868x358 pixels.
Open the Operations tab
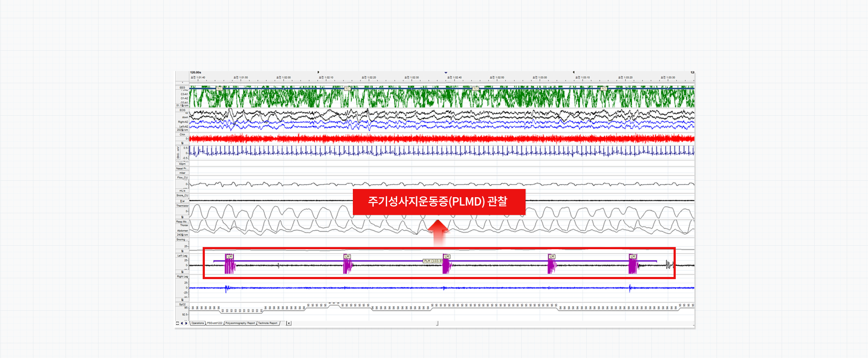(x=197, y=323)
